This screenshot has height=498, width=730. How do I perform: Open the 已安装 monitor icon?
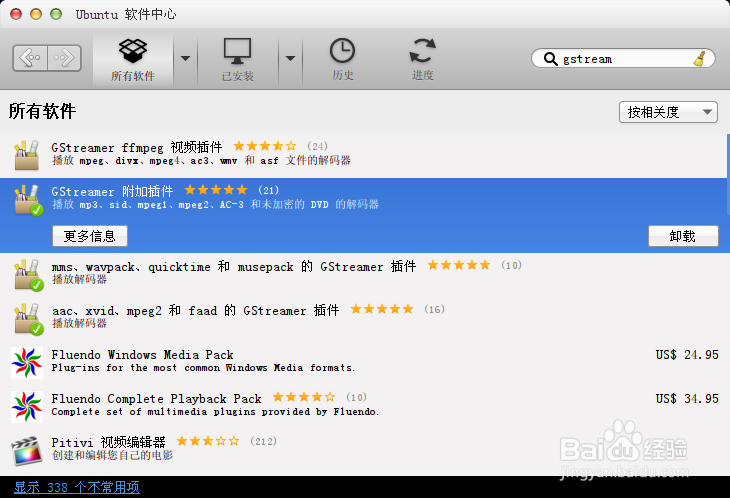click(237, 51)
